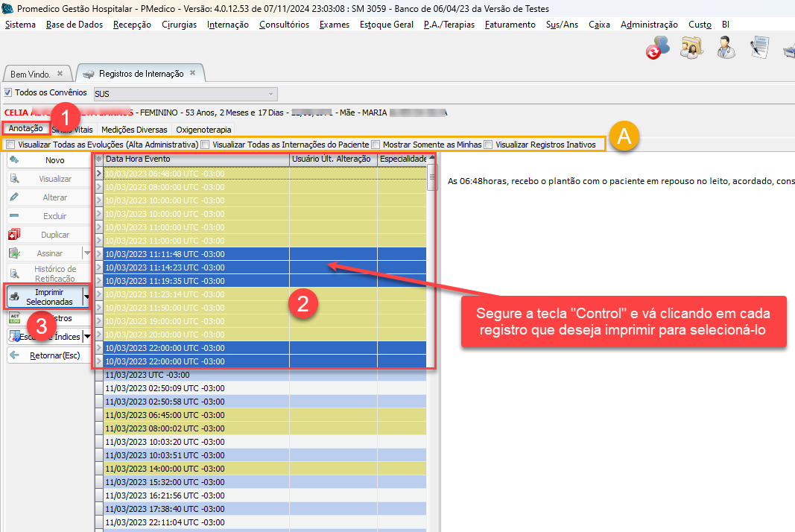The image size is (795, 532).
Task: Expand the Índices button dropdown arrow
Action: click(x=86, y=337)
